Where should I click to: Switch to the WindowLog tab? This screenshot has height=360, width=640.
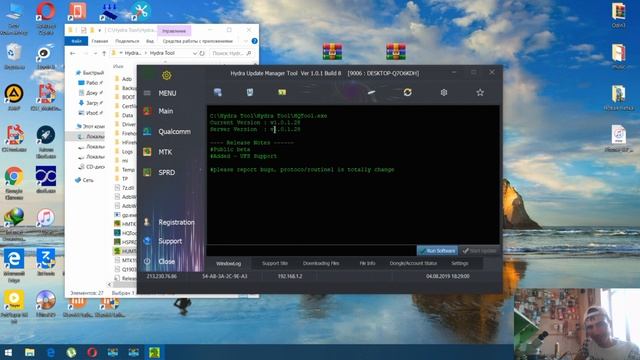[x=228, y=264]
